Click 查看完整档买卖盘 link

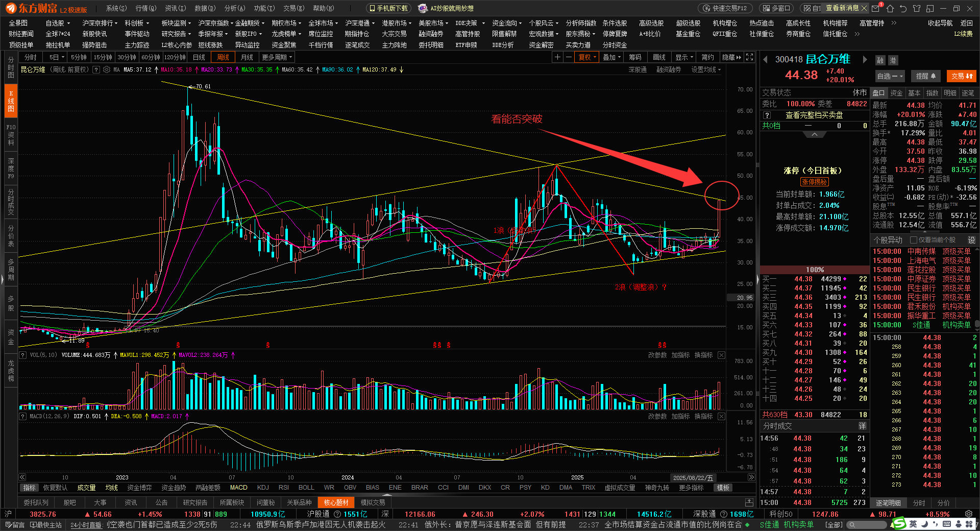(x=814, y=115)
